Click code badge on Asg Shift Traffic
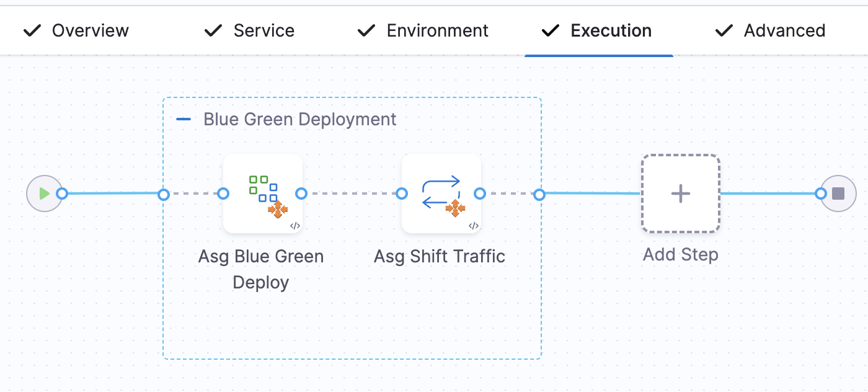Image resolution: width=868 pixels, height=392 pixels. tap(474, 226)
